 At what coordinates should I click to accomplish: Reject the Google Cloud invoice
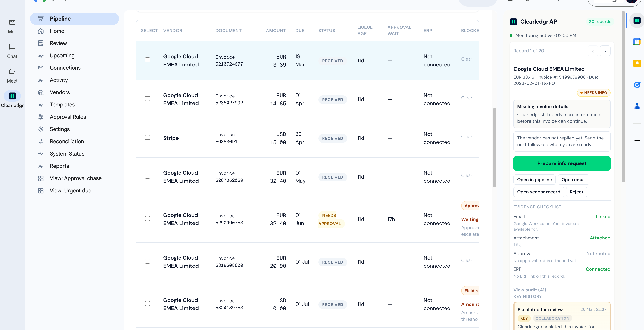576,192
